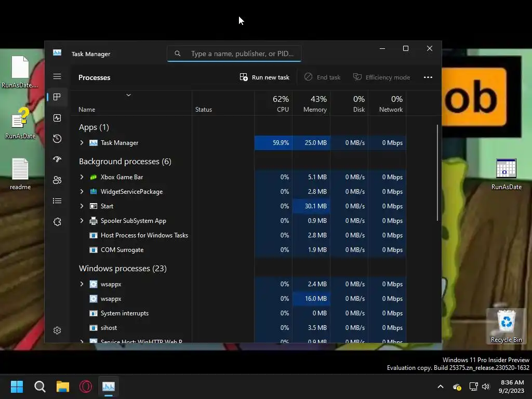Show hidden tray icons chevron
The height and width of the screenshot is (399, 532).
(441, 387)
